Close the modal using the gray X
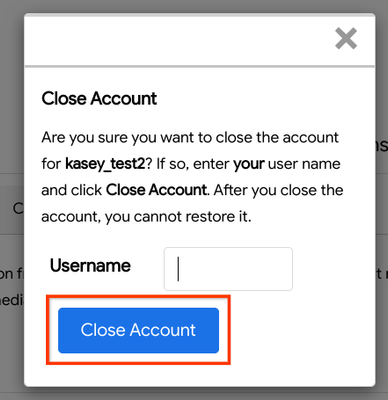 click(346, 38)
